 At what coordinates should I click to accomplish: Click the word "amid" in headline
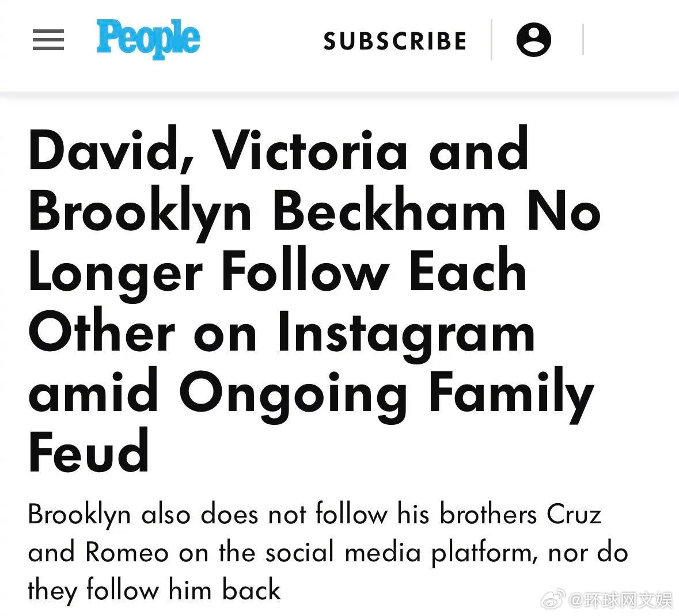pos(93,392)
